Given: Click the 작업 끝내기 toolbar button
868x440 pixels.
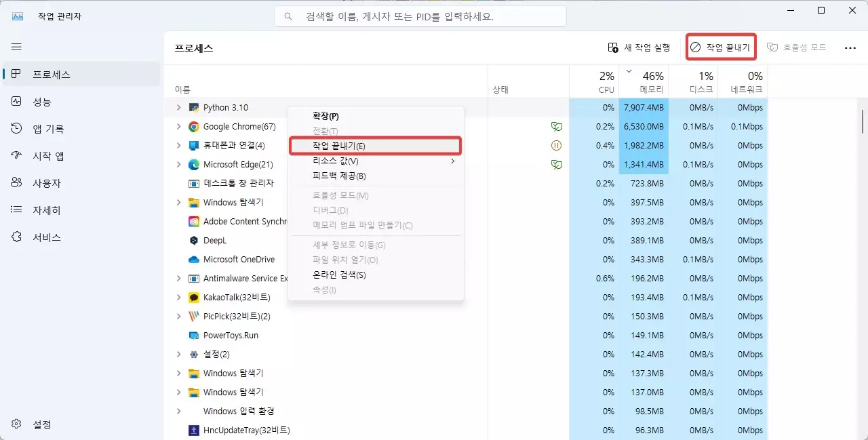Looking at the screenshot, I should point(720,47).
